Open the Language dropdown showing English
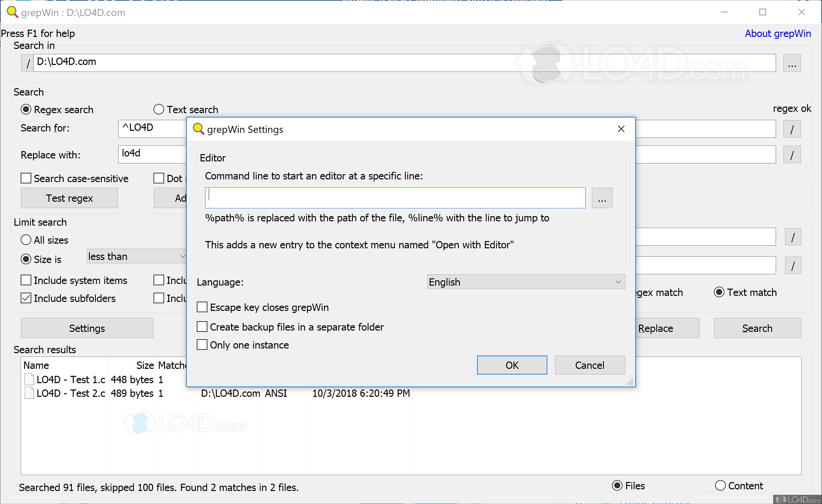This screenshot has width=822, height=504. click(526, 282)
